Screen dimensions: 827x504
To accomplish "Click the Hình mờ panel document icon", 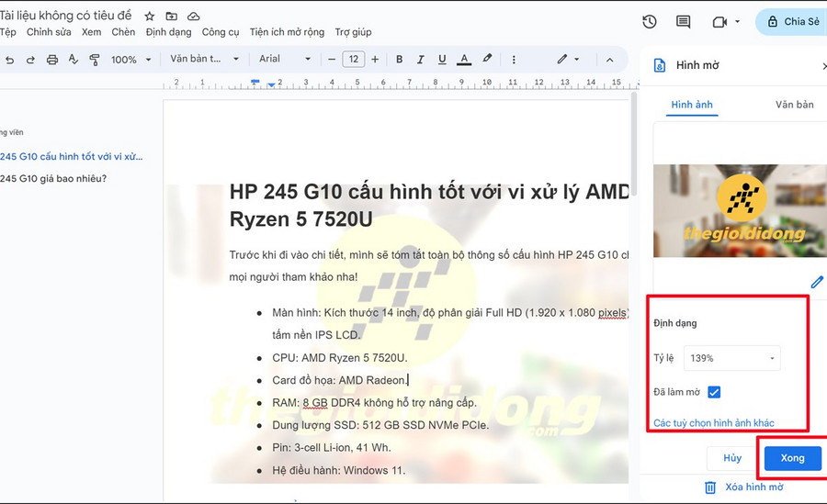I will (659, 65).
